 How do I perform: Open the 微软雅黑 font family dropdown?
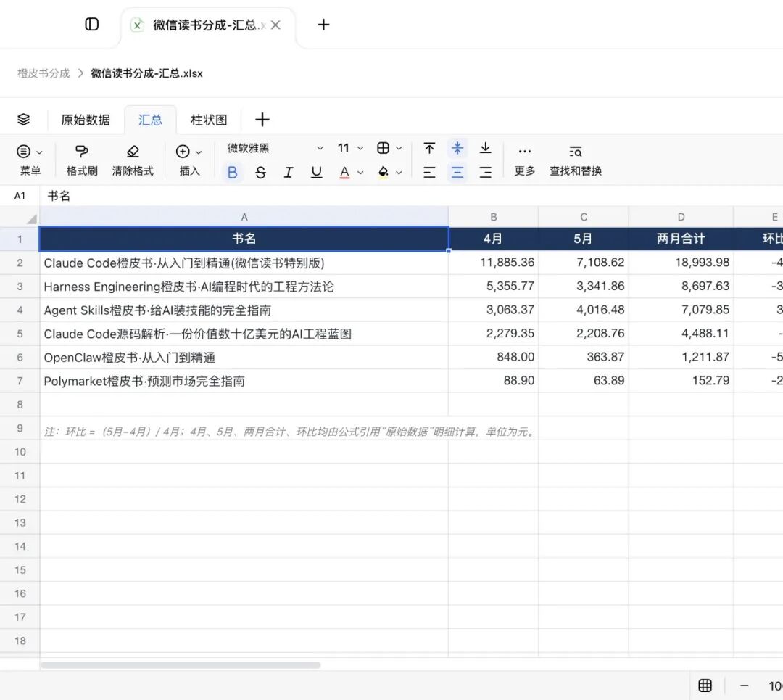click(275, 148)
